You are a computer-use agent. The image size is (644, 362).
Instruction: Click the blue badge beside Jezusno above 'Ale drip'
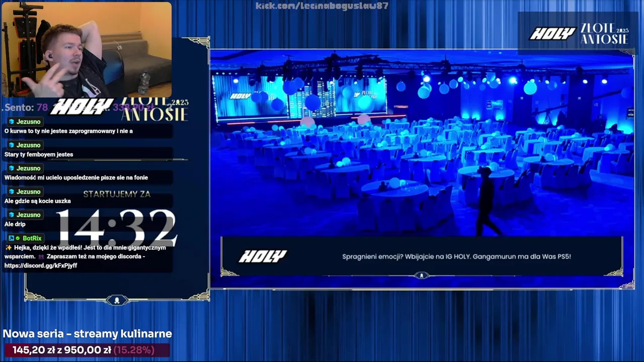tap(11, 215)
